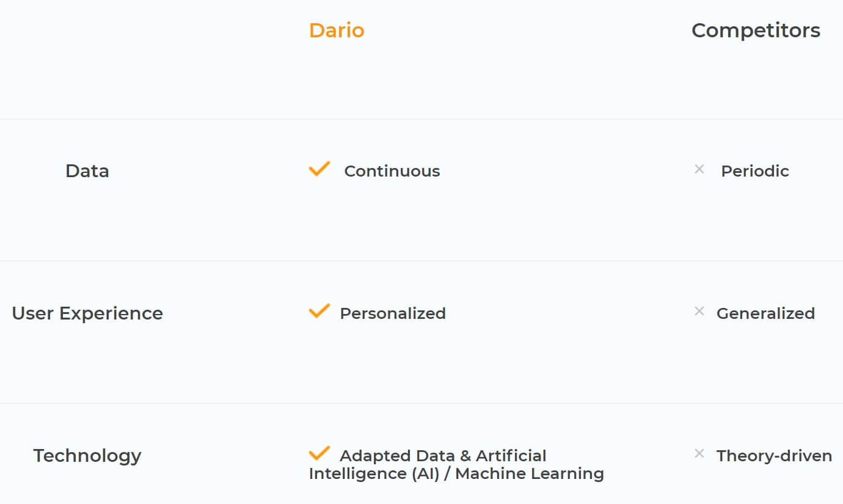Screen dimensions: 843x504
Task: Select the orange Dario column header
Action: click(337, 30)
